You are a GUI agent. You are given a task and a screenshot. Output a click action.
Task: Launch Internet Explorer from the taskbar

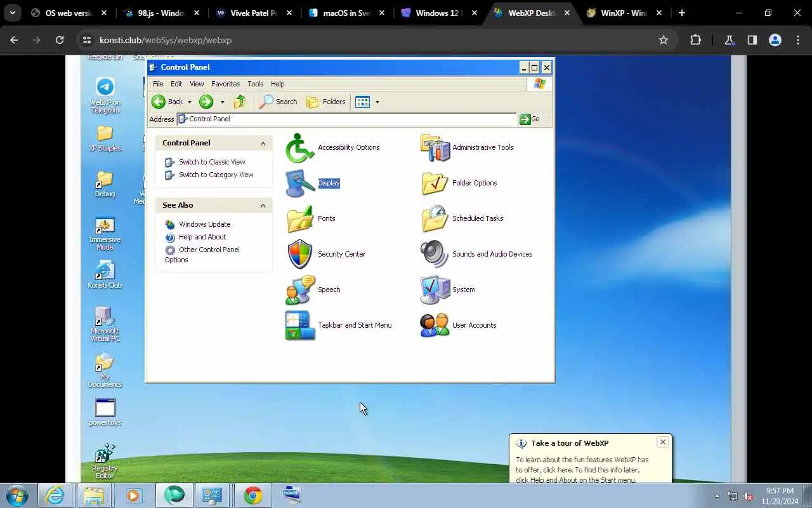pyautogui.click(x=55, y=495)
